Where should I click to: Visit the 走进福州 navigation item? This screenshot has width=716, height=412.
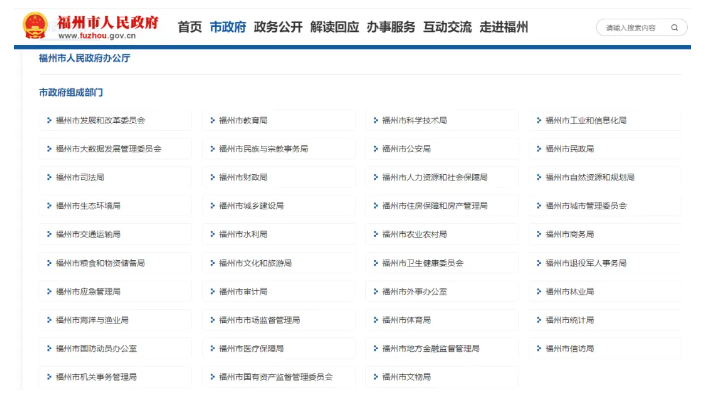pyautogui.click(x=504, y=27)
